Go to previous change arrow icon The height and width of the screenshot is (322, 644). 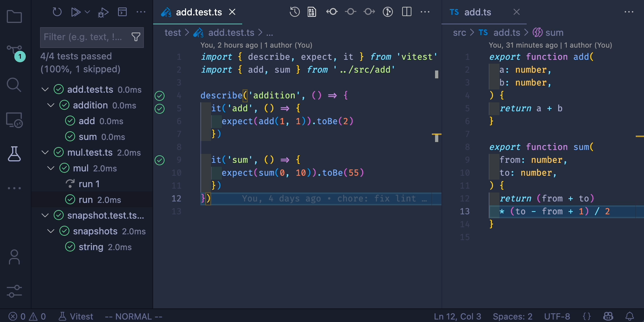click(332, 12)
